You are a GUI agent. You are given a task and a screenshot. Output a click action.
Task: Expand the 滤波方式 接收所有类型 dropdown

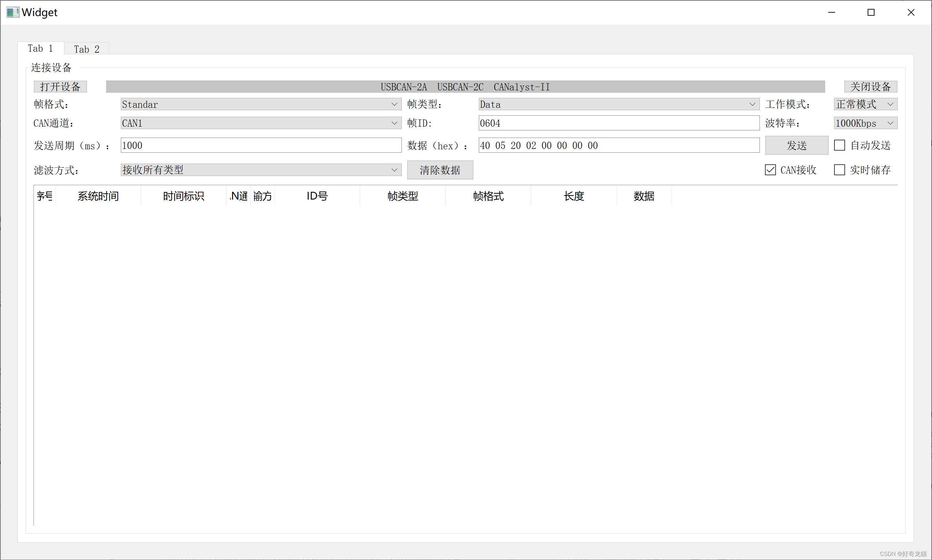(x=261, y=170)
